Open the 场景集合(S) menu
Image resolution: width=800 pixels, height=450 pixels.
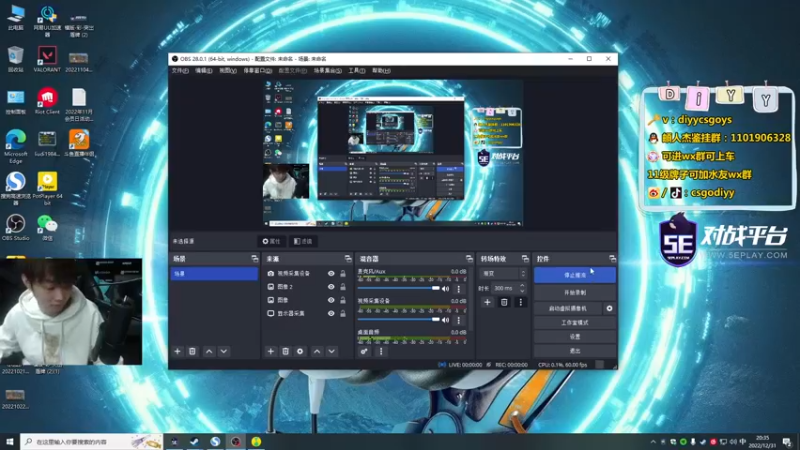pyautogui.click(x=328, y=70)
